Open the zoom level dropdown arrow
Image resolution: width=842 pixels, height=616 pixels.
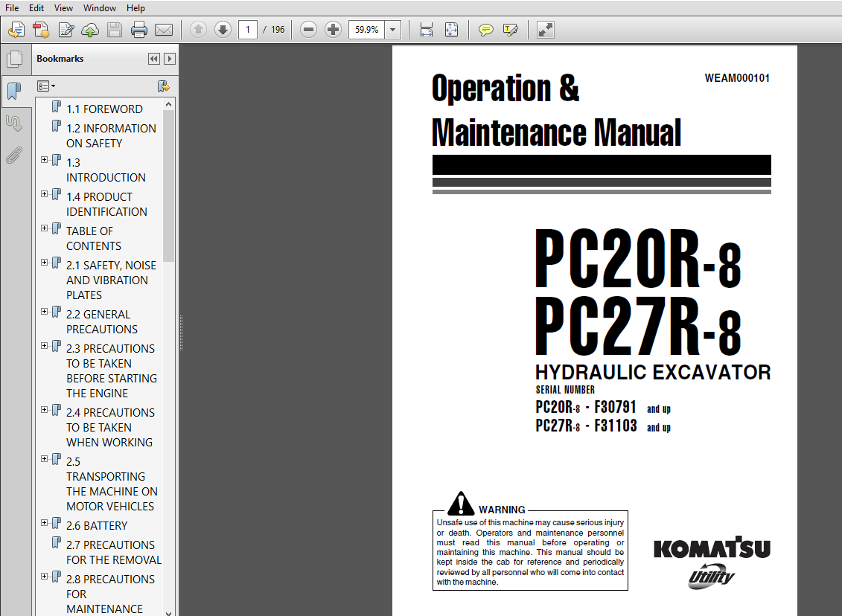(x=392, y=30)
